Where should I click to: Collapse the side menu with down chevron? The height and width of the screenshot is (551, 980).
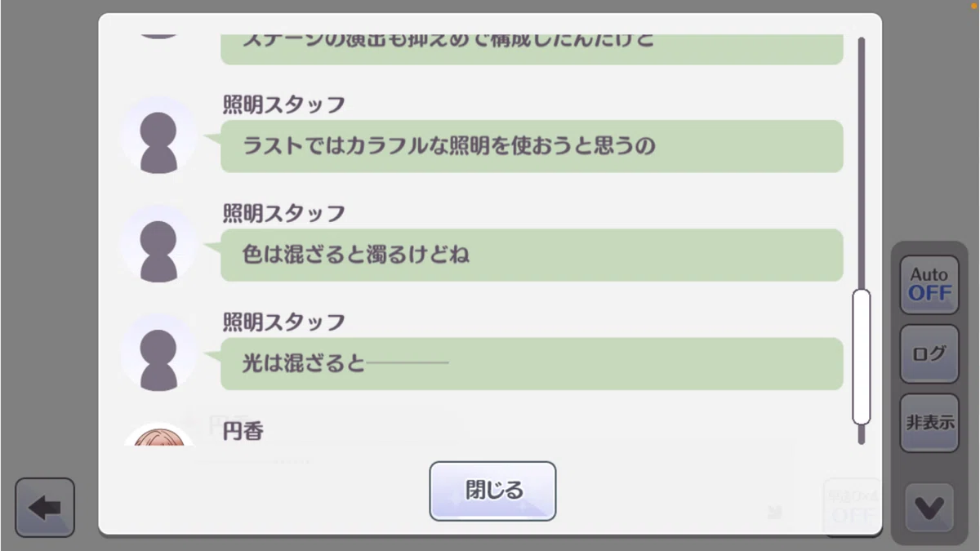tap(929, 509)
